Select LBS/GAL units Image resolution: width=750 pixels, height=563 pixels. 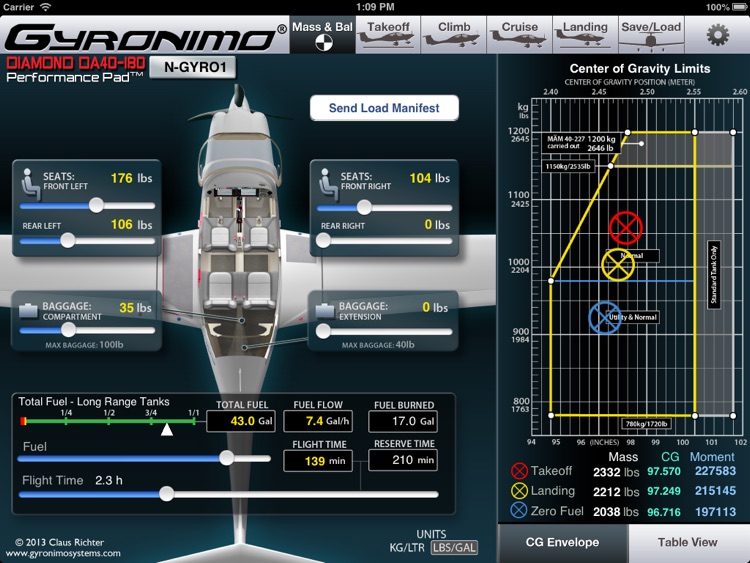click(454, 547)
